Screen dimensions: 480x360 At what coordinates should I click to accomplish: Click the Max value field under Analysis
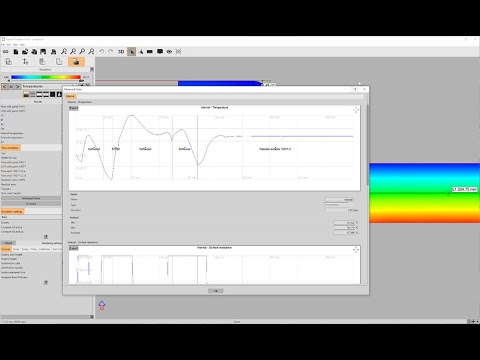[345, 228]
